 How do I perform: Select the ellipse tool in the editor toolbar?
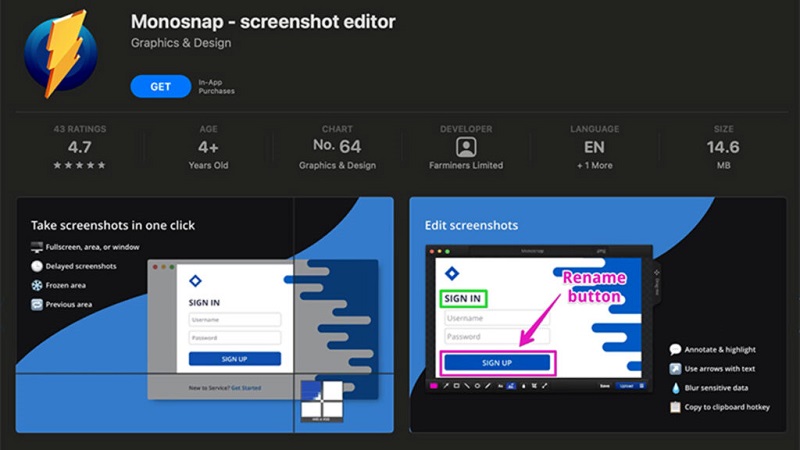(478, 386)
